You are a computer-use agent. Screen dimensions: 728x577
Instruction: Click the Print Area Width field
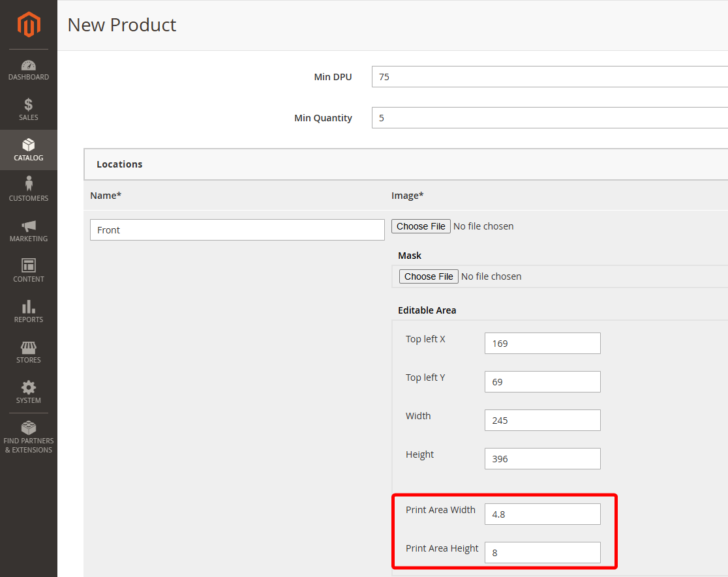[542, 514]
